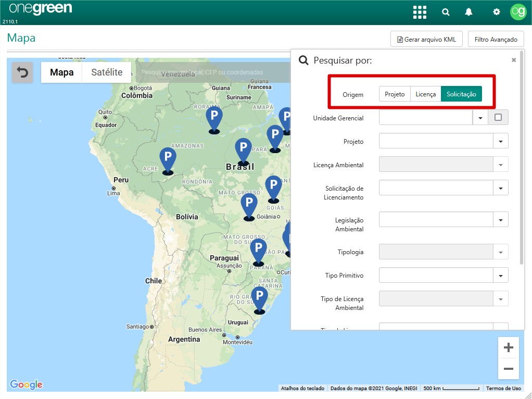The height and width of the screenshot is (399, 532).
Task: Open the Termos de Uso link
Action: 503,388
